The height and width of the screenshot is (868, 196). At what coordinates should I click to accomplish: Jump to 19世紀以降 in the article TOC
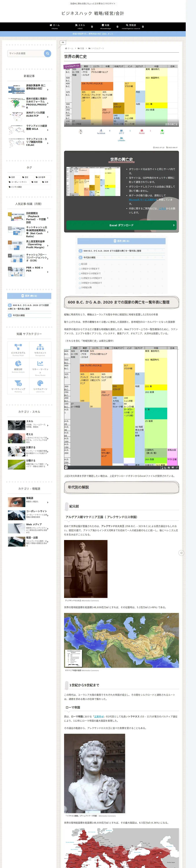click(86, 287)
